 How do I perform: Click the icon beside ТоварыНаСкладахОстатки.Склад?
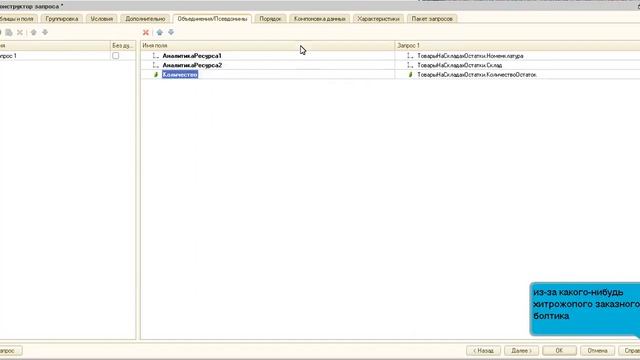coord(410,65)
